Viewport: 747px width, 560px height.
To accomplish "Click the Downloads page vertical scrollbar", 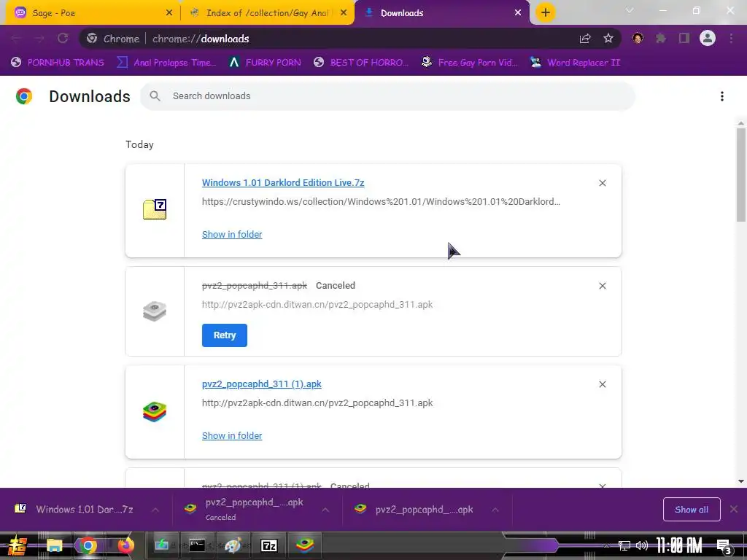I will tap(741, 174).
